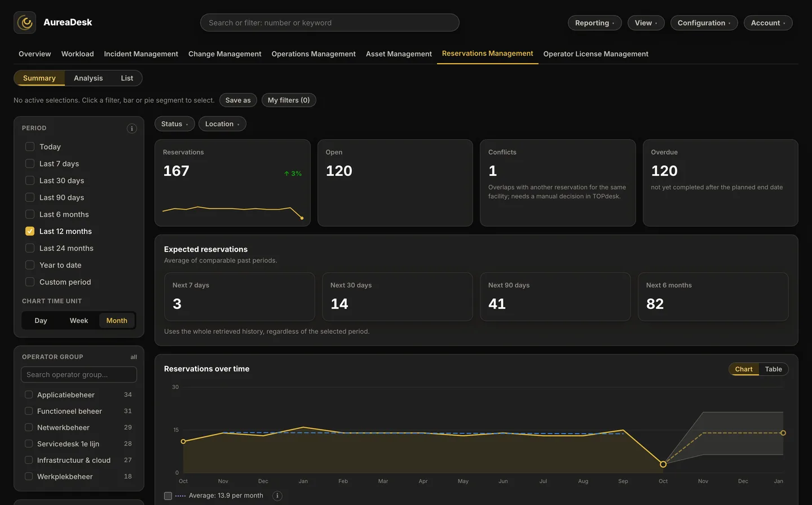
Task: Select the Next 90 days card
Action: tap(555, 297)
